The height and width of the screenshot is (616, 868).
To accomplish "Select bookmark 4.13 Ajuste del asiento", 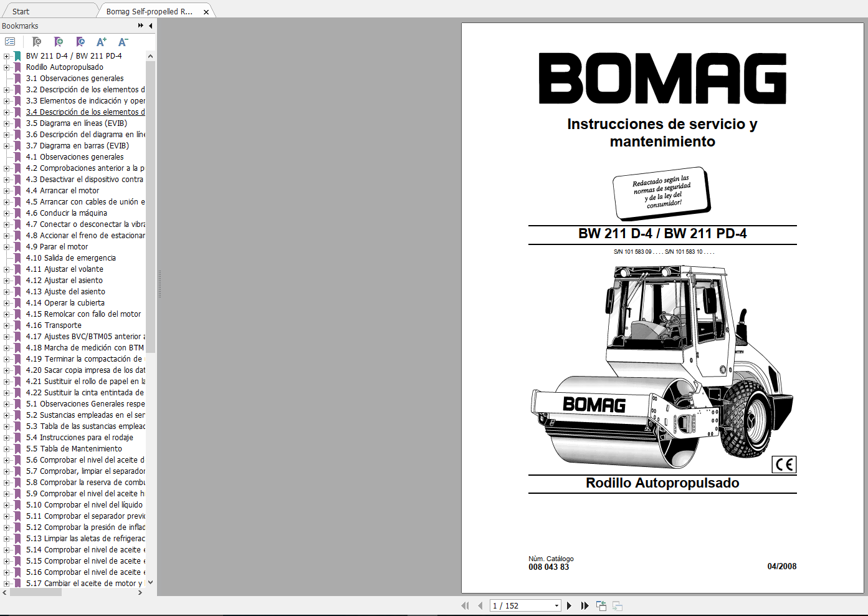I will pyautogui.click(x=65, y=291).
